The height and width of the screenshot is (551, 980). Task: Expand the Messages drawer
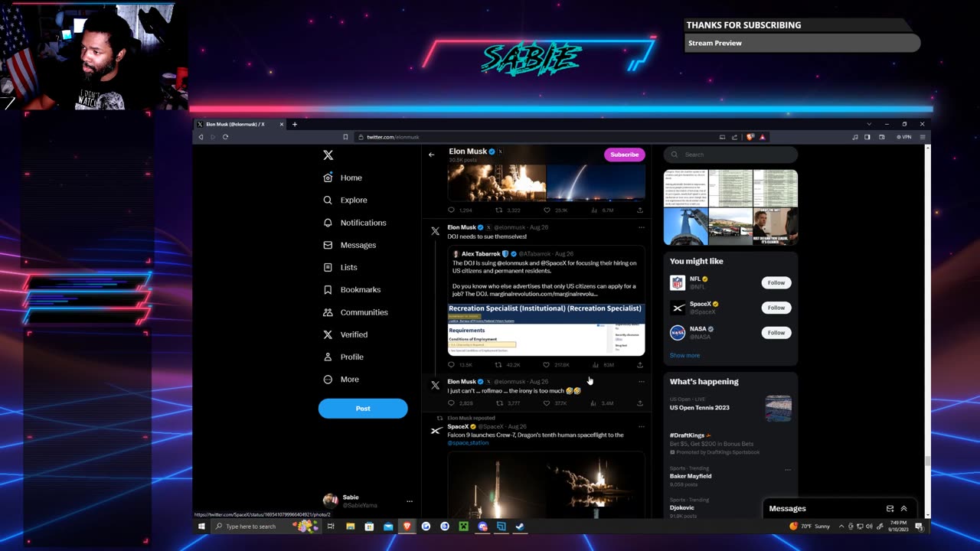pyautogui.click(x=903, y=508)
